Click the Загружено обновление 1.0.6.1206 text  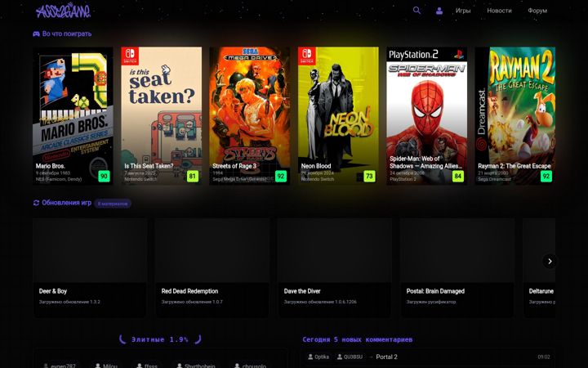click(x=320, y=302)
